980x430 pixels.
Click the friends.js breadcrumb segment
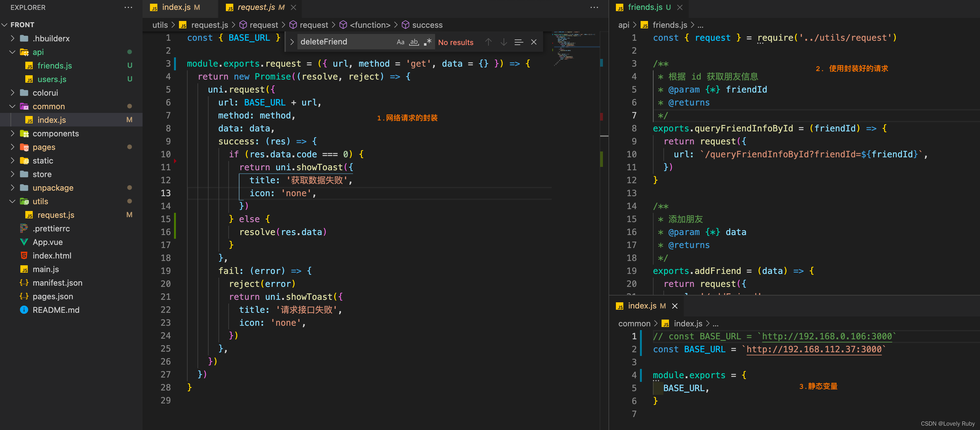point(670,25)
